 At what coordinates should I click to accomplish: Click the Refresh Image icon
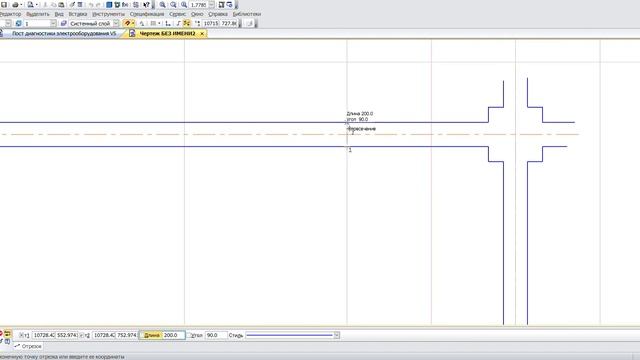pos(230,4)
